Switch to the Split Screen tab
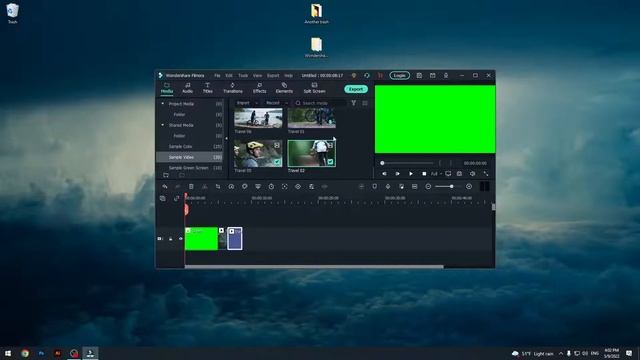The image size is (640, 360). tap(314, 88)
